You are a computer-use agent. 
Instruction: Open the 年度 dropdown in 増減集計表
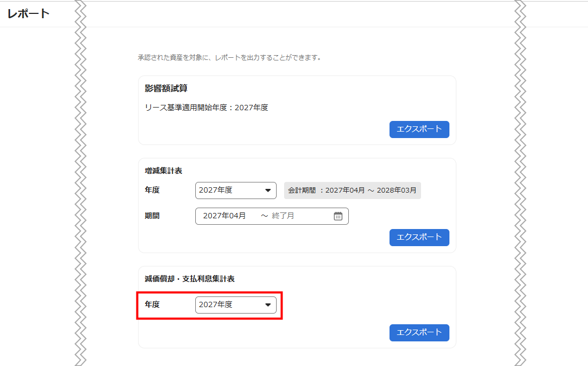click(x=235, y=190)
